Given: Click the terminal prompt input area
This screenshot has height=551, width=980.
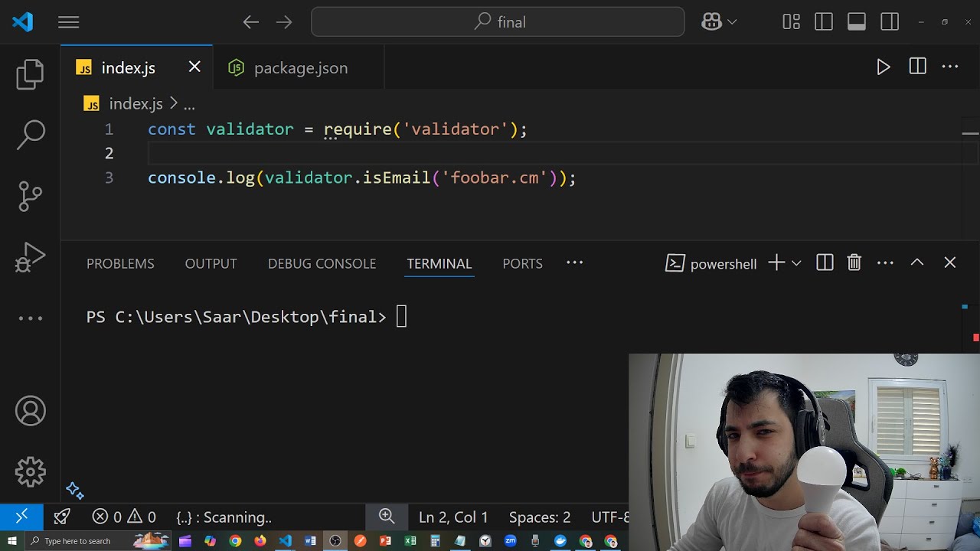Looking at the screenshot, I should [401, 317].
